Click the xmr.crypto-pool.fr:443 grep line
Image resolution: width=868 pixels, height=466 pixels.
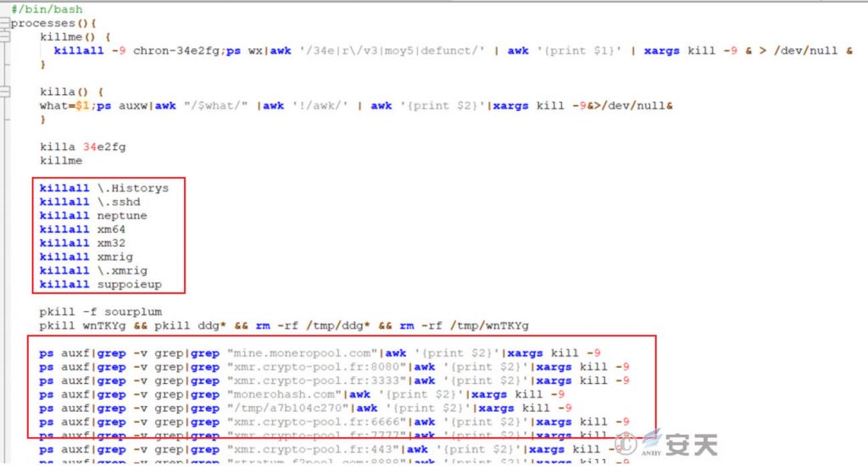(x=331, y=449)
